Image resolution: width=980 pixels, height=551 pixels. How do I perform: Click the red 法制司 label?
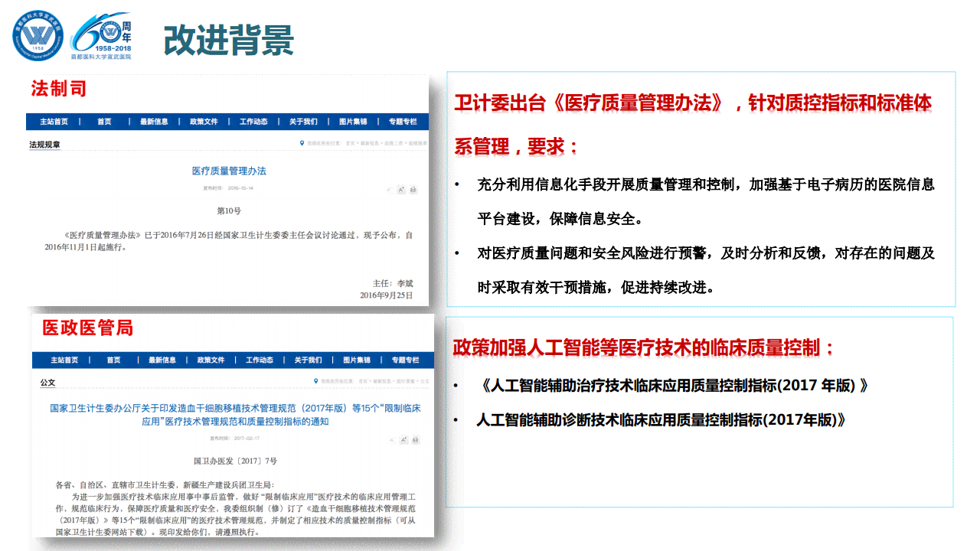coord(58,89)
